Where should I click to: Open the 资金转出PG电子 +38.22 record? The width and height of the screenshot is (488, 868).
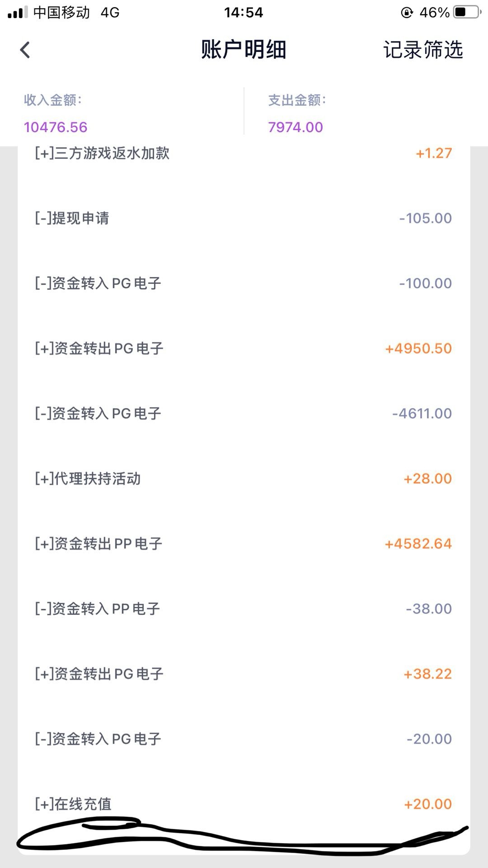coord(244,674)
